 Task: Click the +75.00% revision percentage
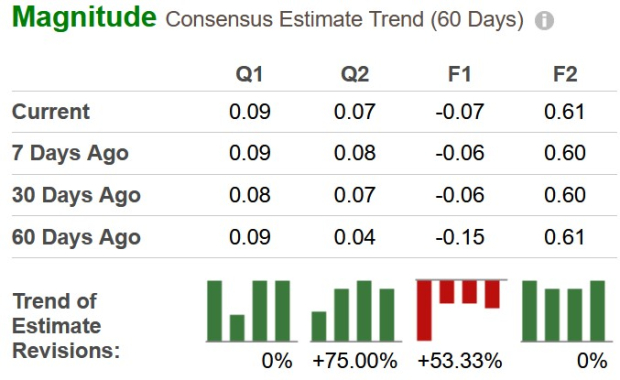[355, 361]
